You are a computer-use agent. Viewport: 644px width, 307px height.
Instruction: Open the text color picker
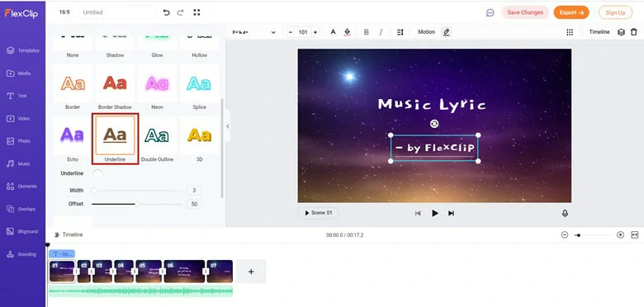tap(333, 32)
